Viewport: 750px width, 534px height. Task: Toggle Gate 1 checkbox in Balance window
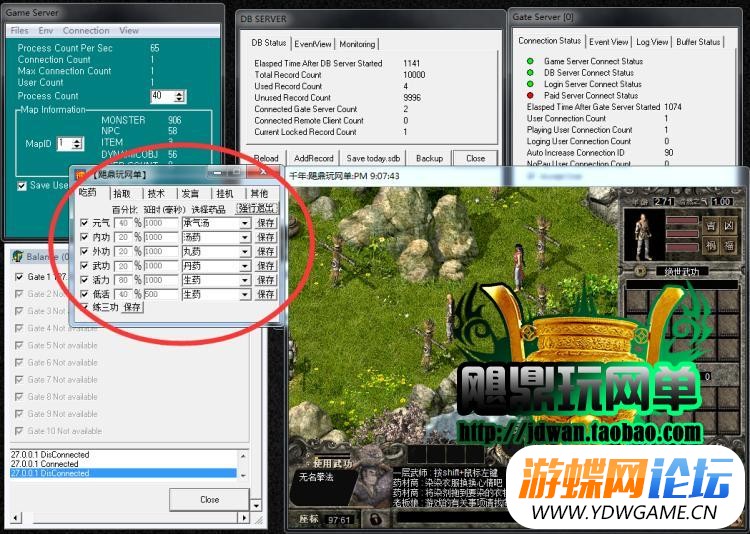pos(19,277)
